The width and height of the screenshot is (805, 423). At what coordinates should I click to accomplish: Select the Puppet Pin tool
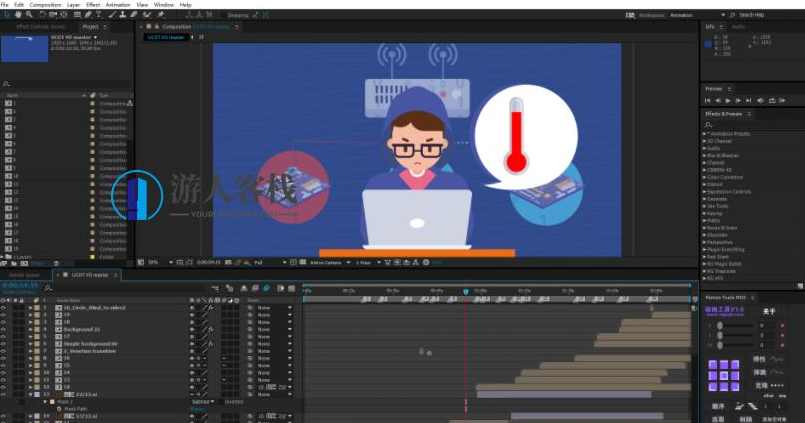click(161, 15)
